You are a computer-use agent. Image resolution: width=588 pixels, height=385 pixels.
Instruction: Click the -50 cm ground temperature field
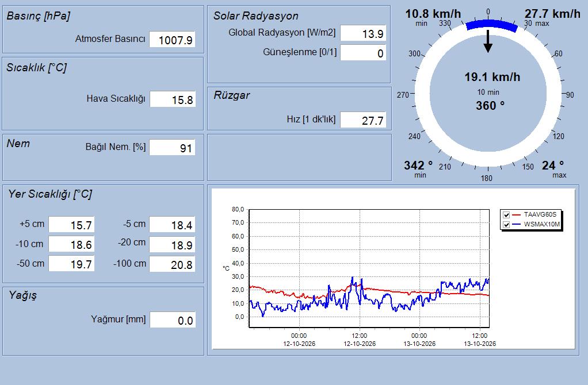(71, 264)
